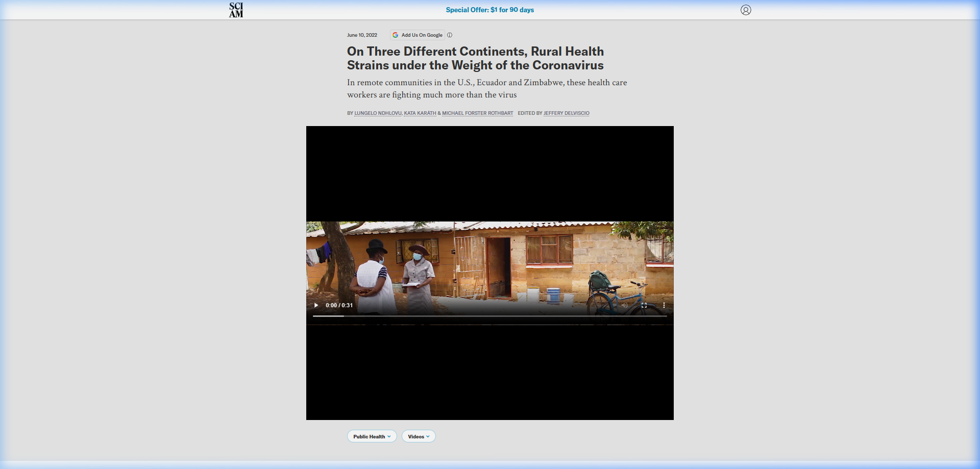Open the user account icon

pos(746,10)
